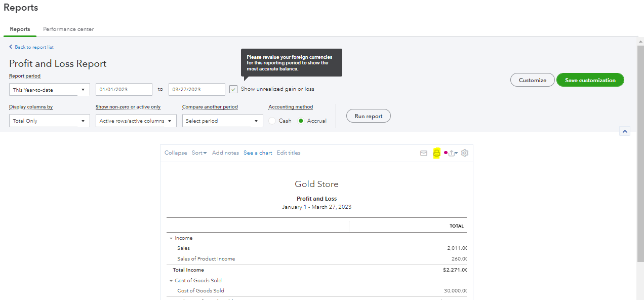This screenshot has width=644, height=300.
Task: Click the 260.00 product income amount
Action: click(459, 259)
